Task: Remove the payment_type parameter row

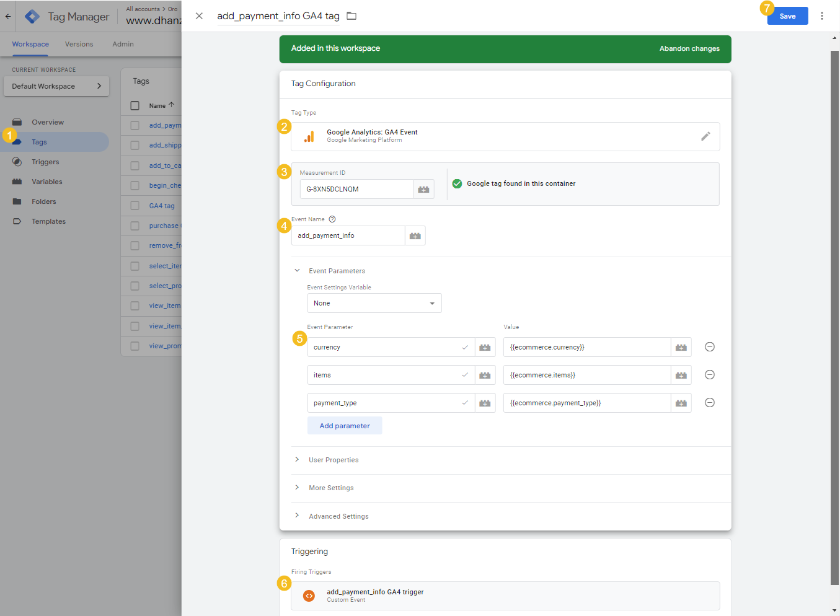Action: click(x=710, y=403)
